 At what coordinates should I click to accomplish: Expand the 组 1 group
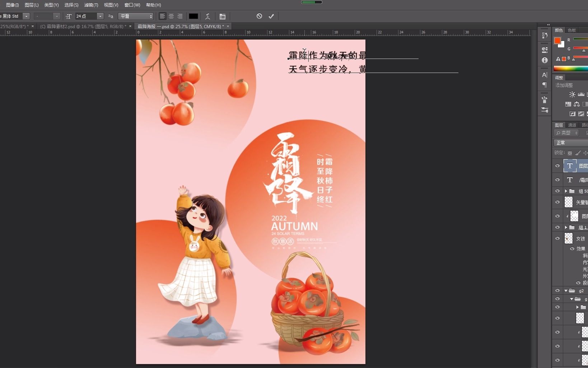point(566,227)
